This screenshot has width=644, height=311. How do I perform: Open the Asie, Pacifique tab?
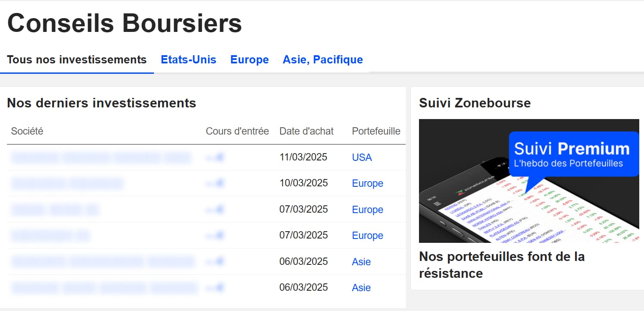322,60
